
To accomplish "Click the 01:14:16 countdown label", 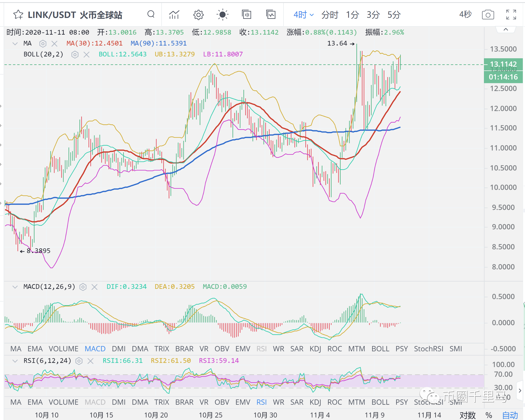I will coord(503,77).
